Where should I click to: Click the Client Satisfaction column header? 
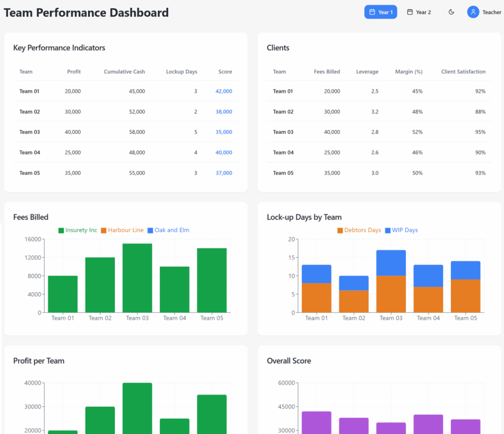tap(463, 72)
